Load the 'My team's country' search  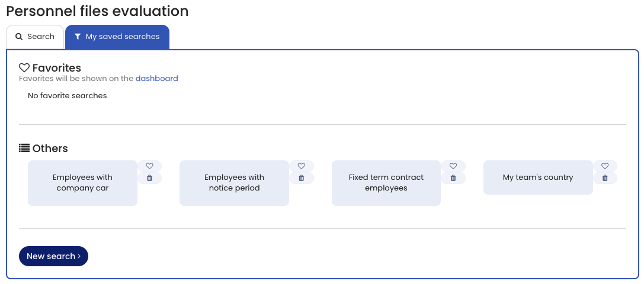[x=538, y=177]
